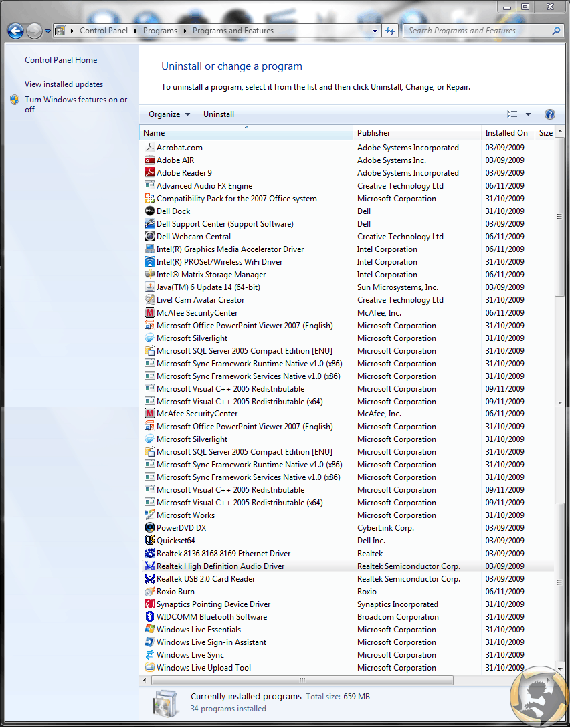Viewport: 570px width, 728px height.
Task: Click the magnifier icon in search box
Action: [556, 31]
